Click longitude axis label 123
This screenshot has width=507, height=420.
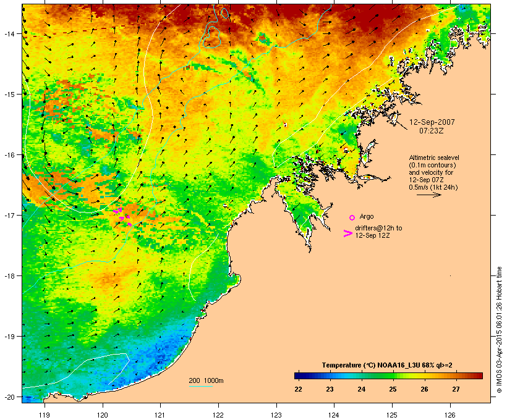click(276, 415)
